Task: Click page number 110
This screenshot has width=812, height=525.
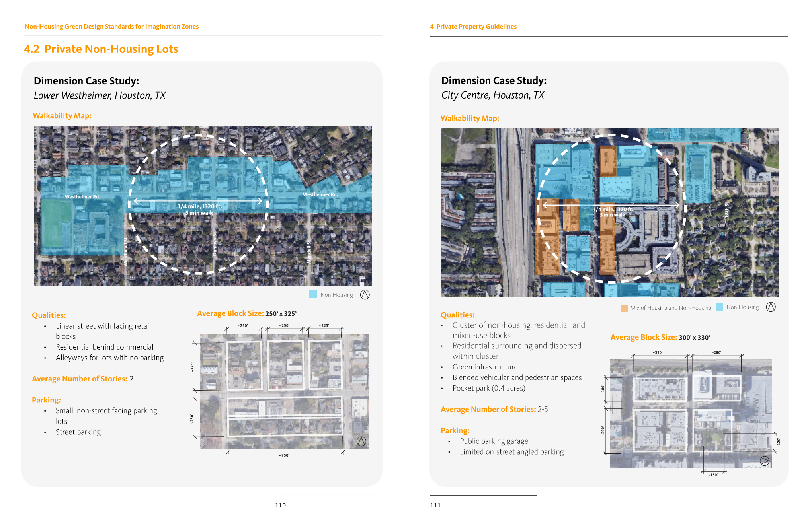Action: [280, 505]
